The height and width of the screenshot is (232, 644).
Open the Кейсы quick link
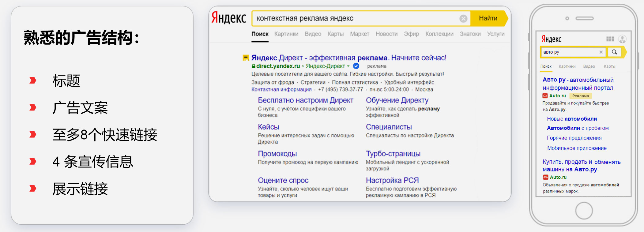[x=268, y=127]
